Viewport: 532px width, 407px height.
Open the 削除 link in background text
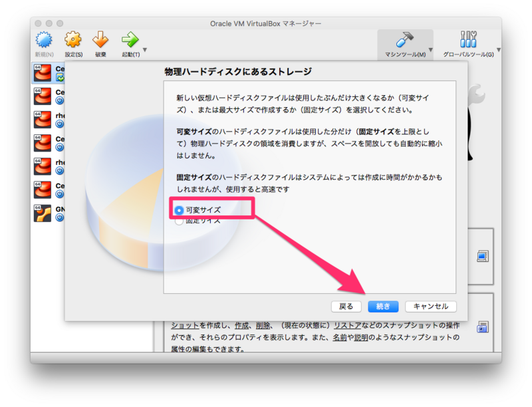(x=263, y=326)
